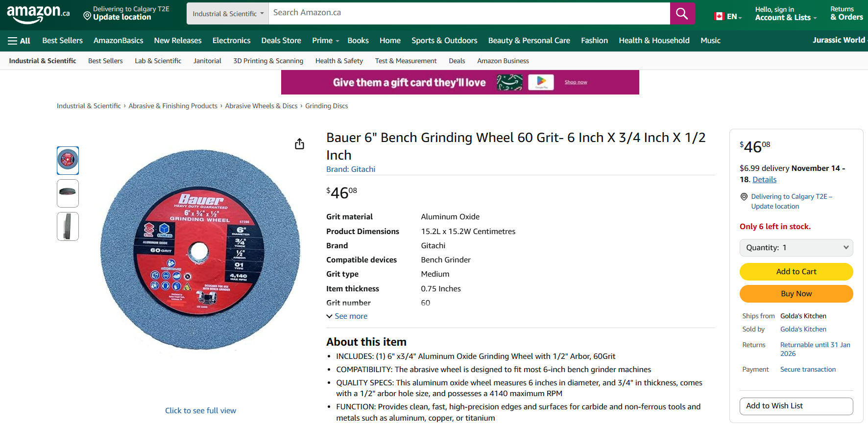Image resolution: width=868 pixels, height=425 pixels.
Task: Open Home nav item
Action: 390,41
